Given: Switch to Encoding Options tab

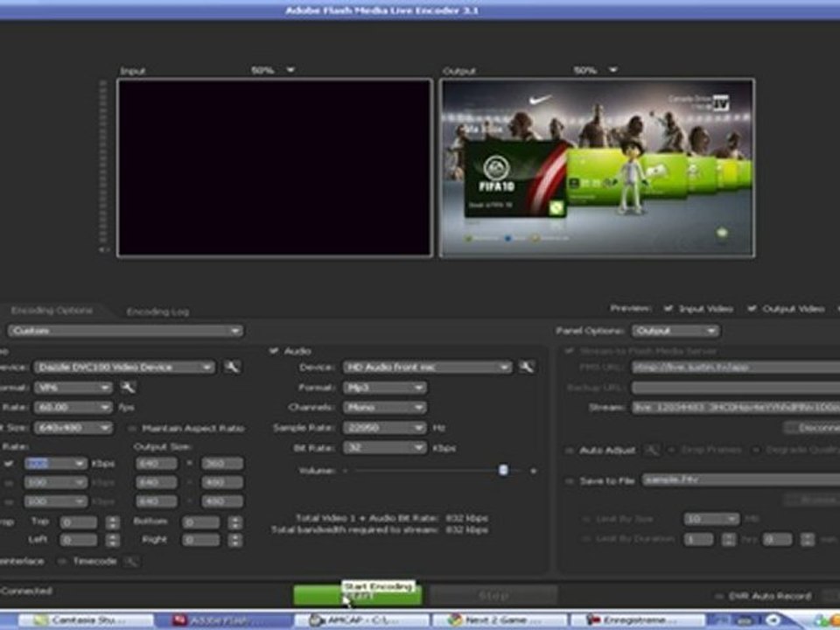Looking at the screenshot, I should (52, 311).
